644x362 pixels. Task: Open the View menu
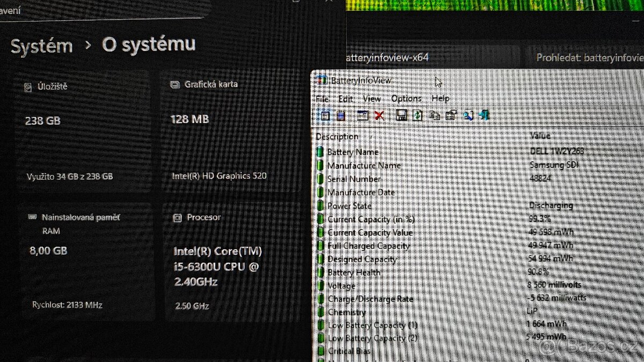[x=372, y=99]
